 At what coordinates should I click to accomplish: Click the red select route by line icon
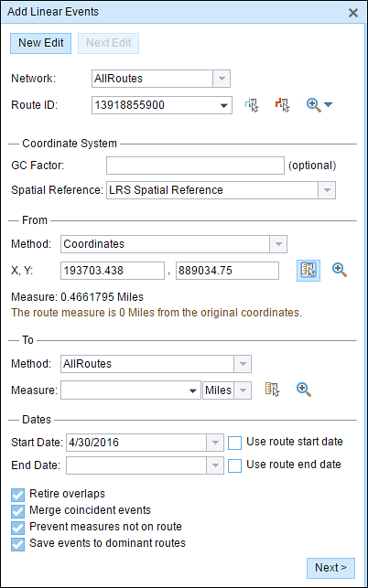click(282, 105)
